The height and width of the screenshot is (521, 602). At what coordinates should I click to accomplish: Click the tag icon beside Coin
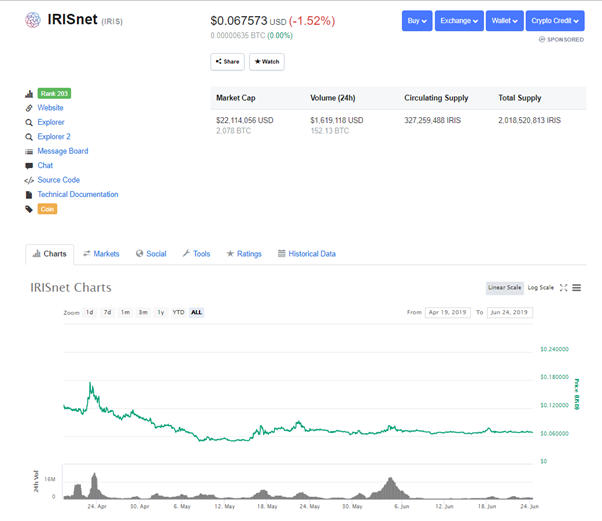(29, 209)
